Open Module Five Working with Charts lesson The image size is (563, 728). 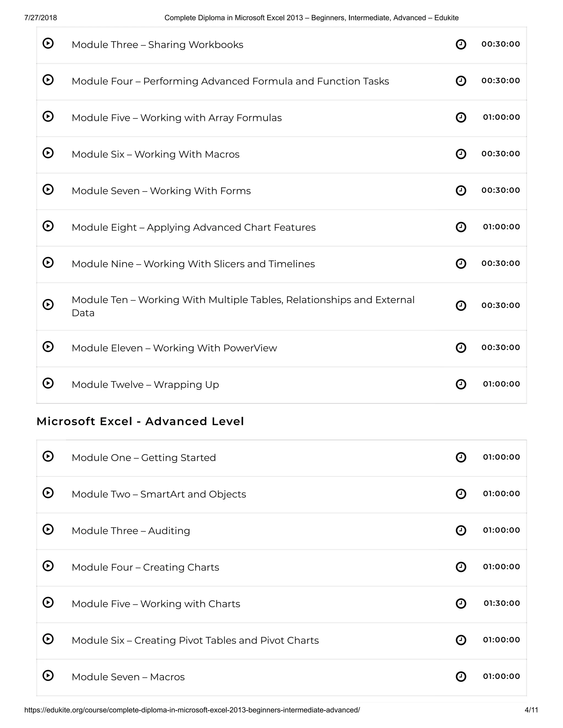point(156,604)
